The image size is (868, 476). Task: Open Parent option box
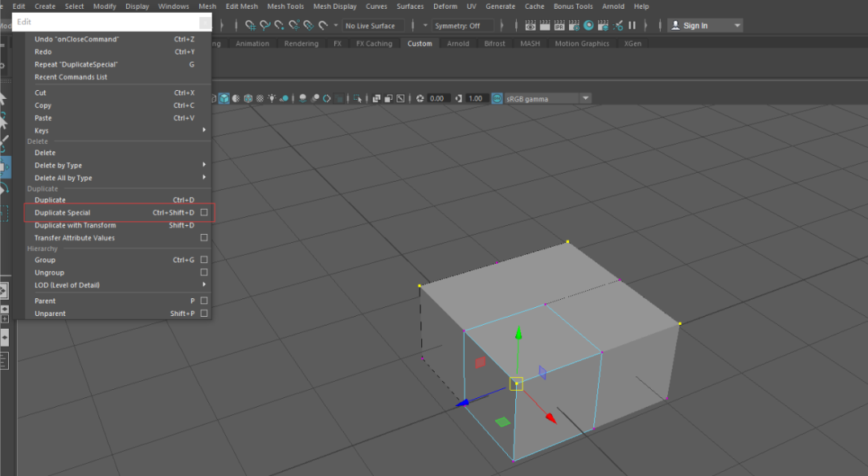(x=203, y=301)
